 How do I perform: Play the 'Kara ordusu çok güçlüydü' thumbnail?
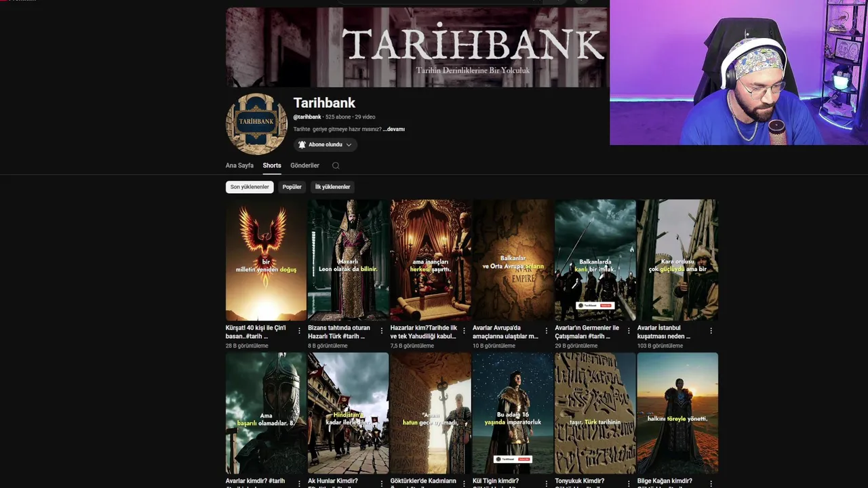pyautogui.click(x=677, y=260)
